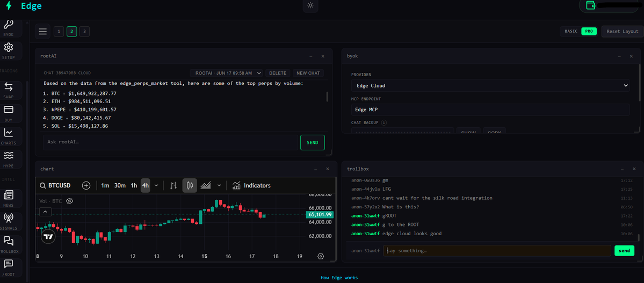The width and height of the screenshot is (644, 283).
Task: Focus the trollbox say something input
Action: tap(497, 251)
